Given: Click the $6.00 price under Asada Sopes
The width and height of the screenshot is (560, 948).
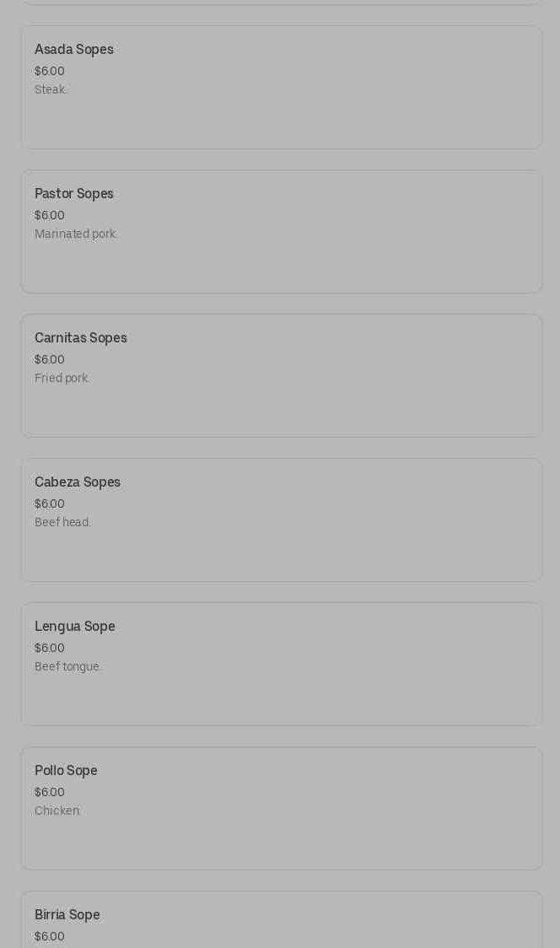Looking at the screenshot, I should (50, 71).
